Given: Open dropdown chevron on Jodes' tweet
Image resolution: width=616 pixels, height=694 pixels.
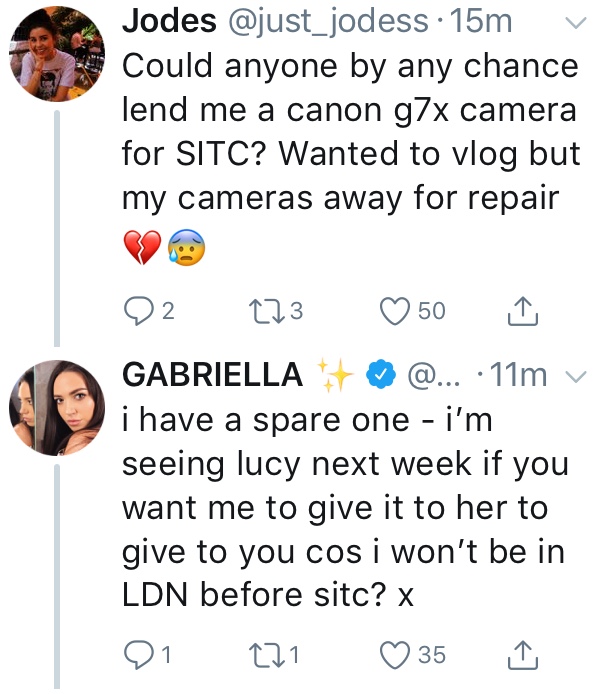Looking at the screenshot, I should point(577,22).
